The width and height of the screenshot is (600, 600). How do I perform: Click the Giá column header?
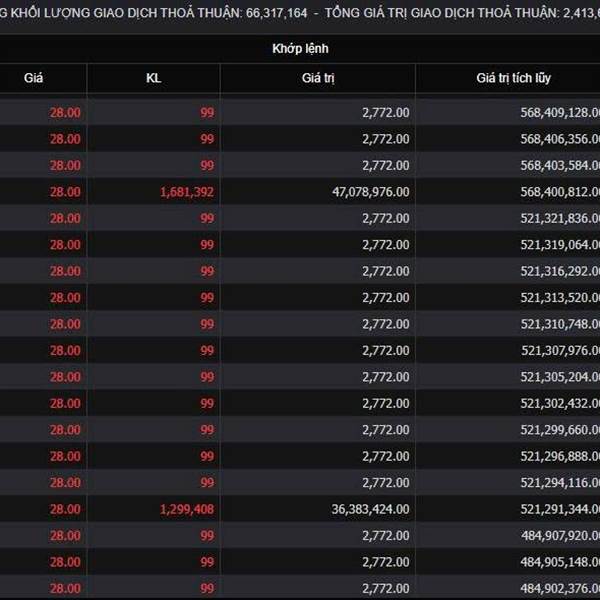pyautogui.click(x=33, y=78)
